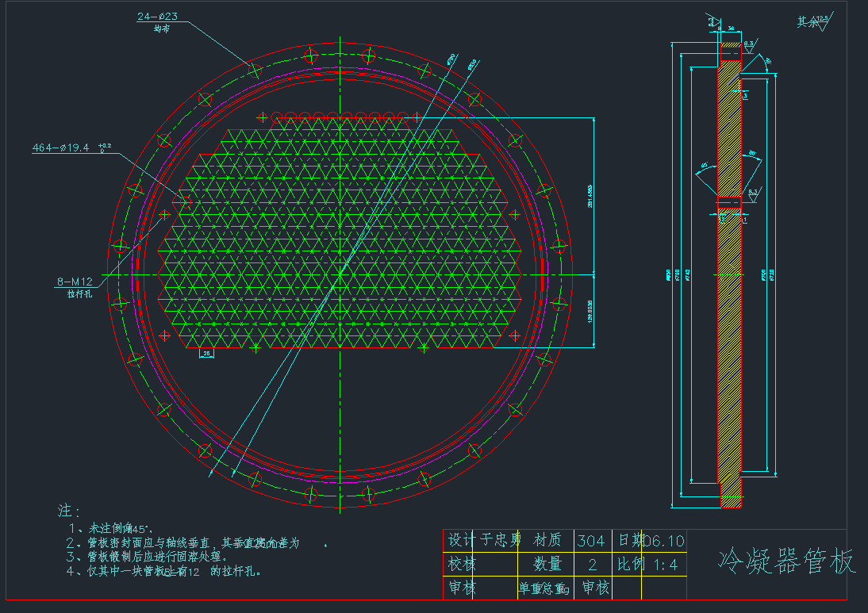Select the 数量 value cell showing 2
868x613 pixels.
(592, 565)
